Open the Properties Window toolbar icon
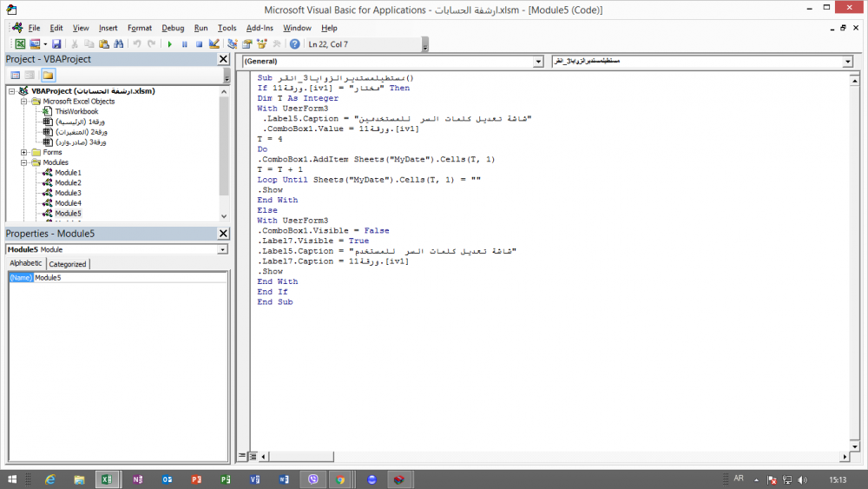 tap(247, 44)
